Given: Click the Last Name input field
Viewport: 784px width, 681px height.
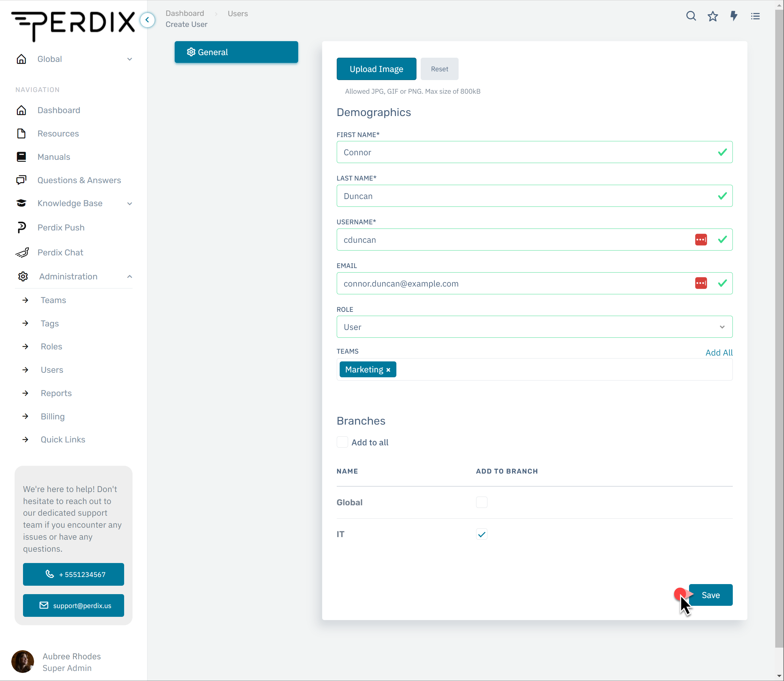Looking at the screenshot, I should pos(534,196).
